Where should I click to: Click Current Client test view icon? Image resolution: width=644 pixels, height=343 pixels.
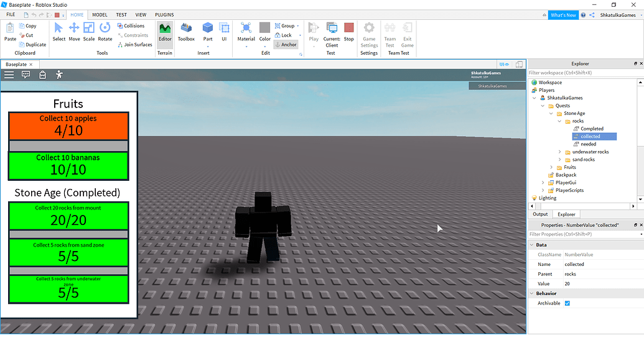click(332, 28)
